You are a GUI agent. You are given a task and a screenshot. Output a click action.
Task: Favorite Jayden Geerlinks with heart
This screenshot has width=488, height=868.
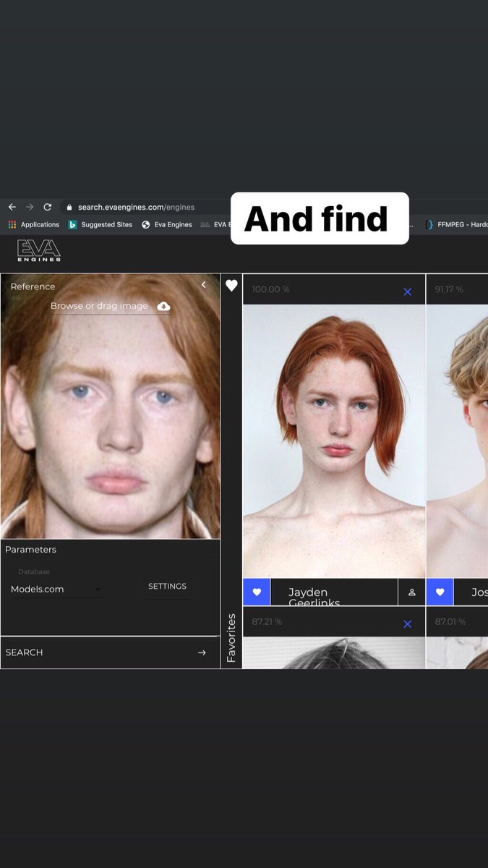(257, 592)
